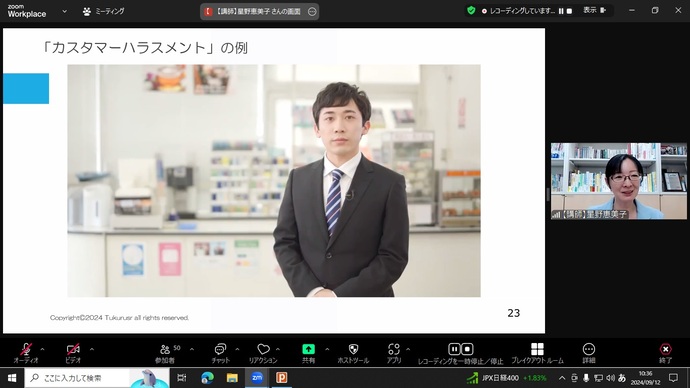Launch Microsoft Edge from taskbar
The width and height of the screenshot is (690, 388).
pyautogui.click(x=207, y=378)
